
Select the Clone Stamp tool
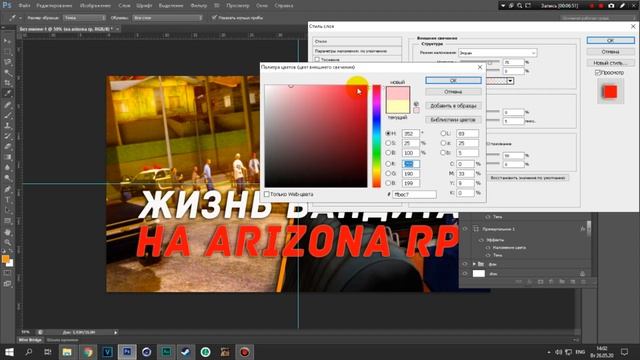(x=7, y=126)
